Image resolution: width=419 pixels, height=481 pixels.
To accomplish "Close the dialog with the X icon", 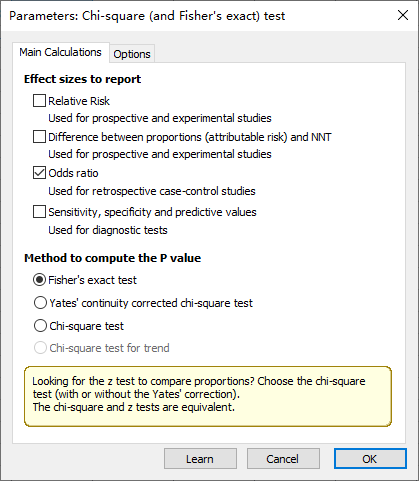I will pyautogui.click(x=403, y=15).
